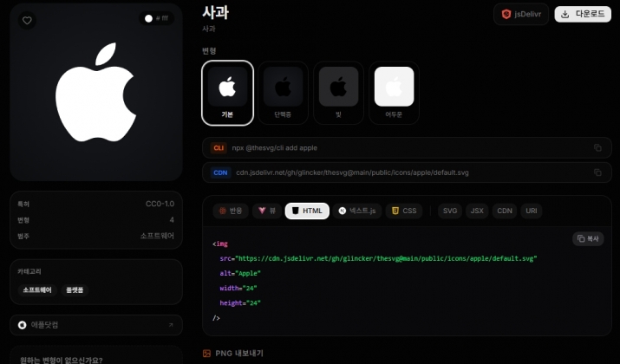
Task: Copy the CLI npx command
Action: [597, 148]
